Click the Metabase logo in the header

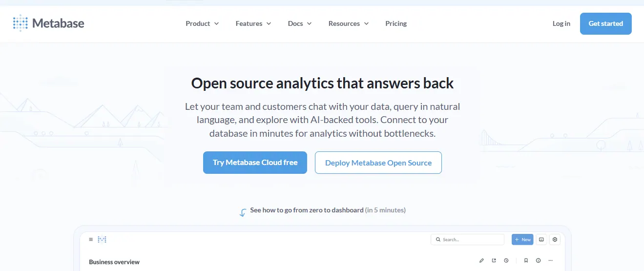[49, 23]
